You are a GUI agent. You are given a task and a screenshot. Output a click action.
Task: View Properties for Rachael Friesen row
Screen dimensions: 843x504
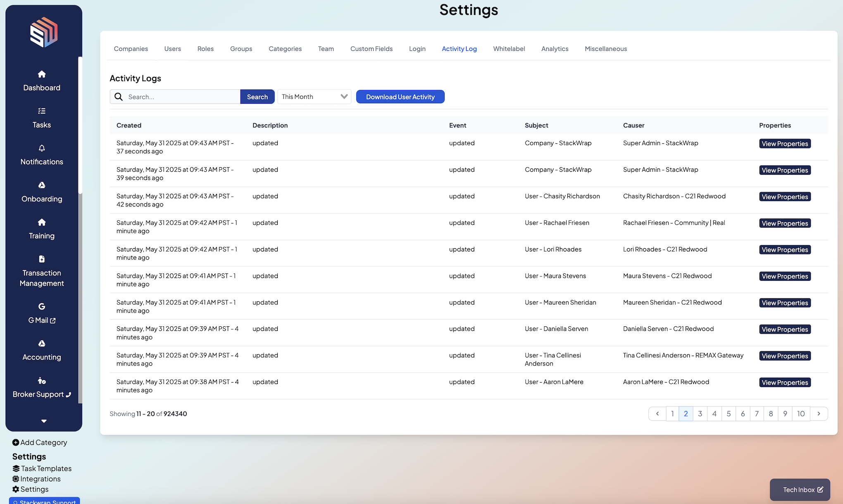(x=785, y=223)
